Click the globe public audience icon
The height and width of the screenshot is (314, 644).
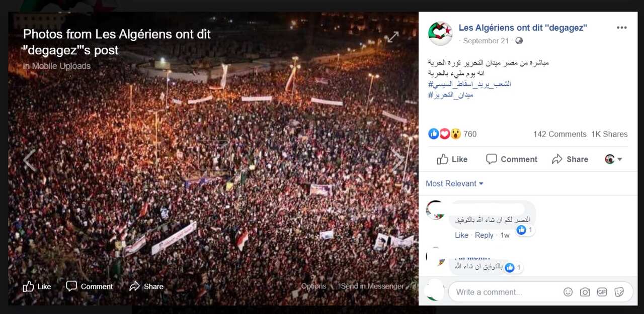519,41
